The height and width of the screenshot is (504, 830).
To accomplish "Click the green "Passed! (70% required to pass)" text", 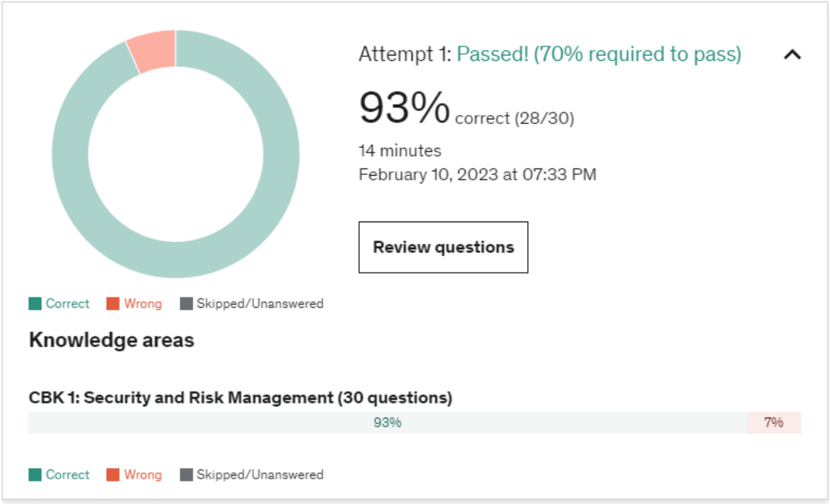I will pos(599,55).
